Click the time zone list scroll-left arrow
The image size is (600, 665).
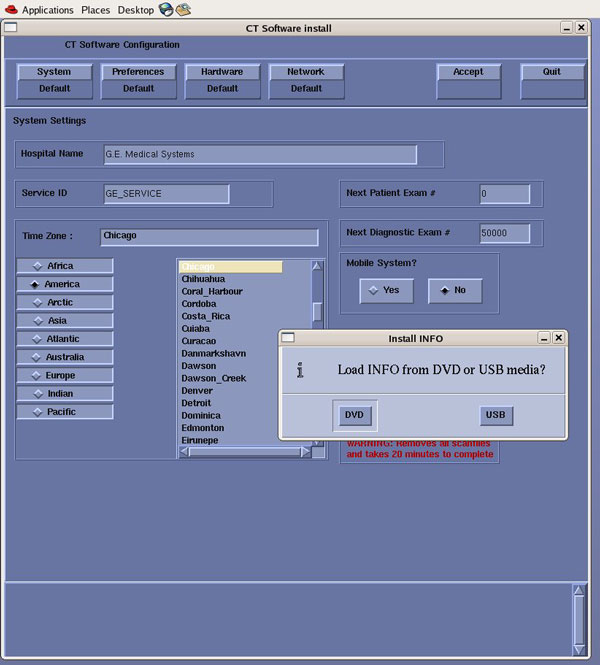[x=185, y=452]
